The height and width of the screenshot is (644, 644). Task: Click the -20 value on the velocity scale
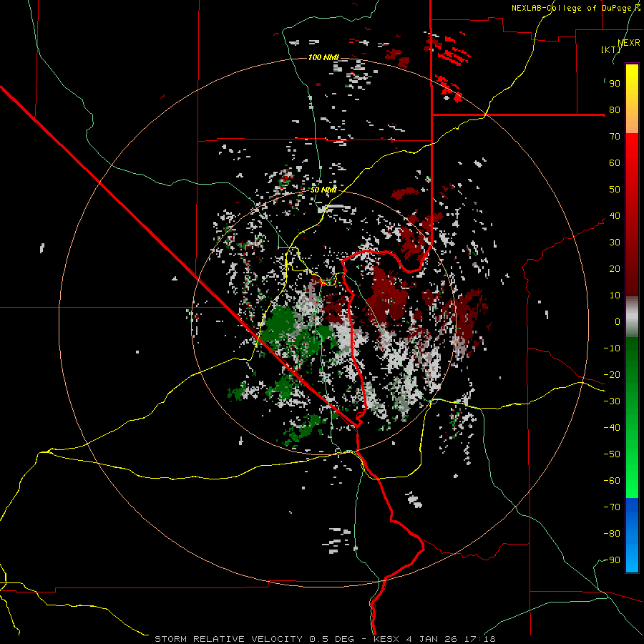point(612,375)
